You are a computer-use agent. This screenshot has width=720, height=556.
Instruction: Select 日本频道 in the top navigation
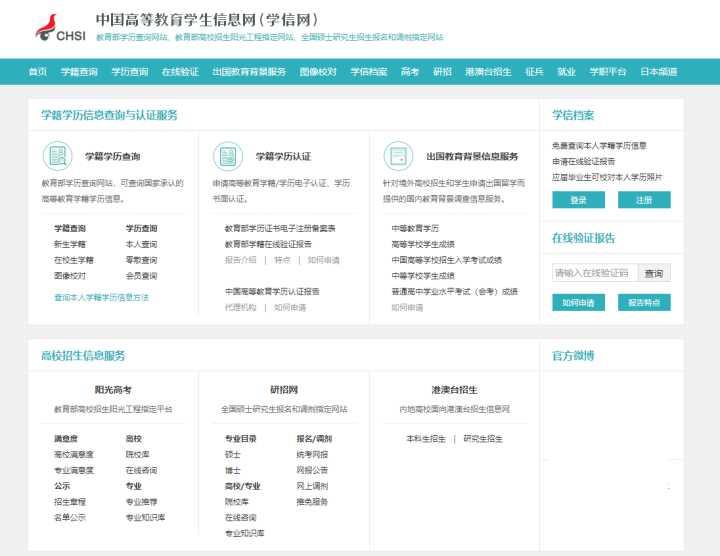click(x=658, y=72)
